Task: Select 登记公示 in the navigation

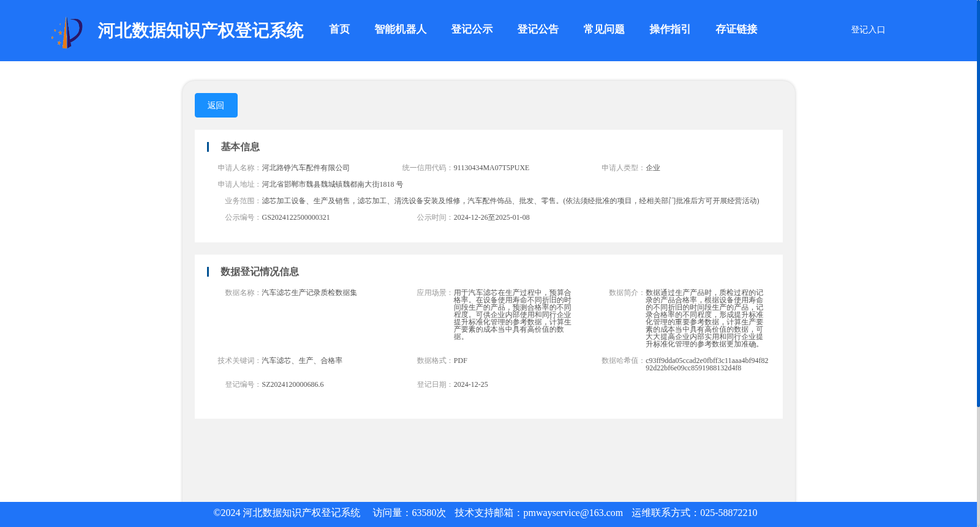Action: [x=472, y=29]
